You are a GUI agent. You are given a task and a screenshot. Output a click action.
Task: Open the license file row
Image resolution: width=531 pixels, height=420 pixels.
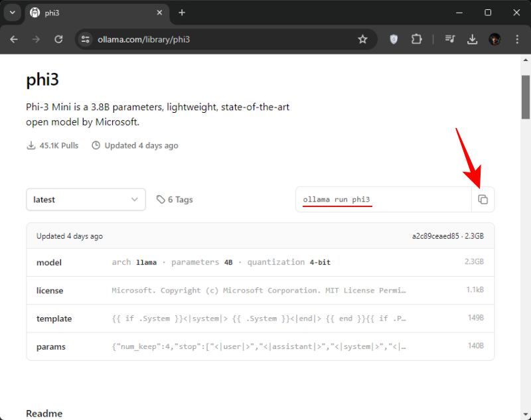(x=260, y=291)
